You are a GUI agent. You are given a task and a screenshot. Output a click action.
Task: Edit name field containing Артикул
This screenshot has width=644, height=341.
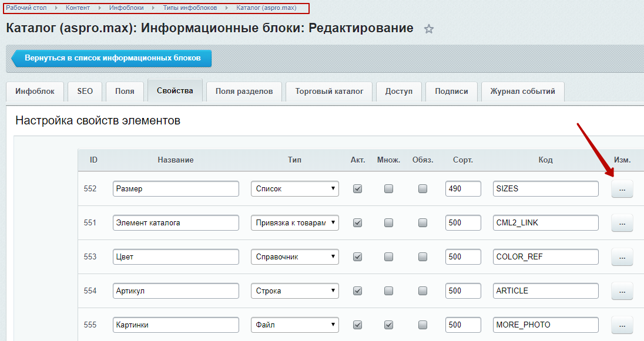[x=176, y=291]
